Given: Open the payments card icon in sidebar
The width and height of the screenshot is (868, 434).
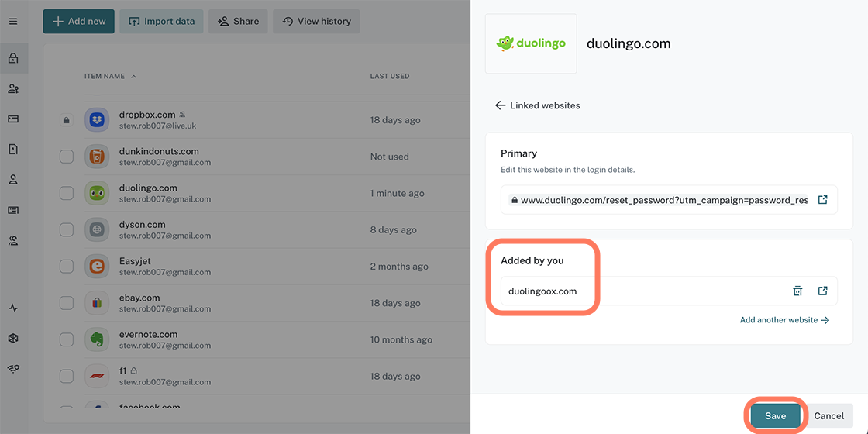Looking at the screenshot, I should (13, 119).
